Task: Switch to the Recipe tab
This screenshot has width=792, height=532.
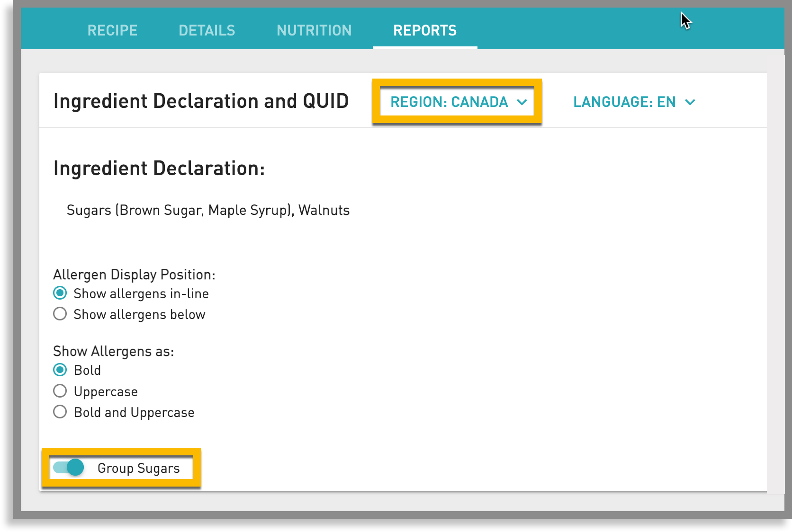Action: click(112, 30)
